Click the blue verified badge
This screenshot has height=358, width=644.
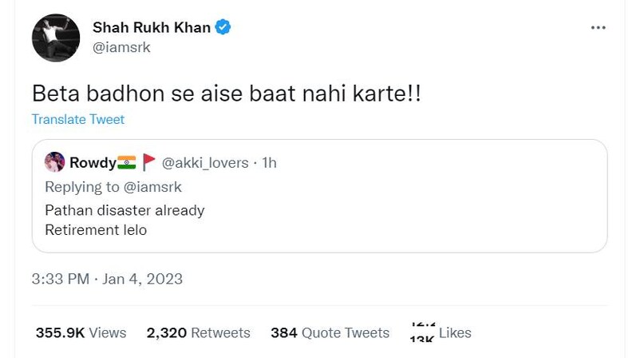pos(224,28)
